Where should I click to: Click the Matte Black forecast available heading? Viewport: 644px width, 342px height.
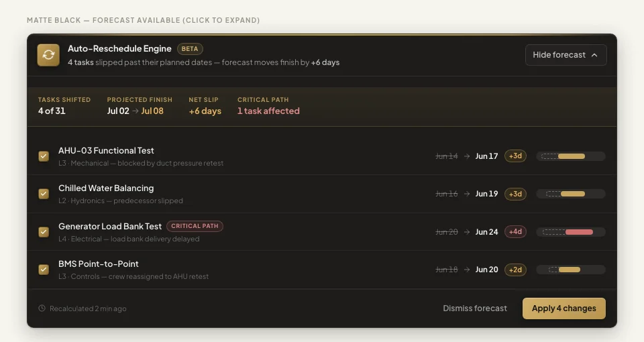(x=143, y=20)
